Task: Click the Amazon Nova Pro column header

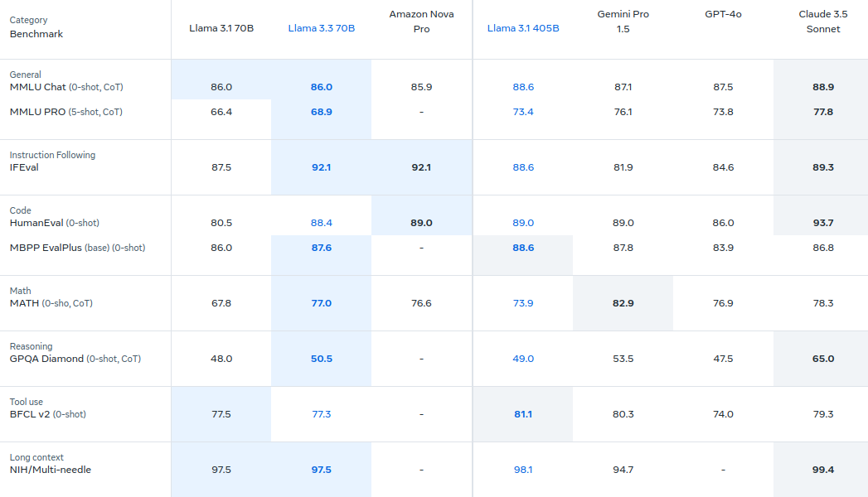Action: 421,21
